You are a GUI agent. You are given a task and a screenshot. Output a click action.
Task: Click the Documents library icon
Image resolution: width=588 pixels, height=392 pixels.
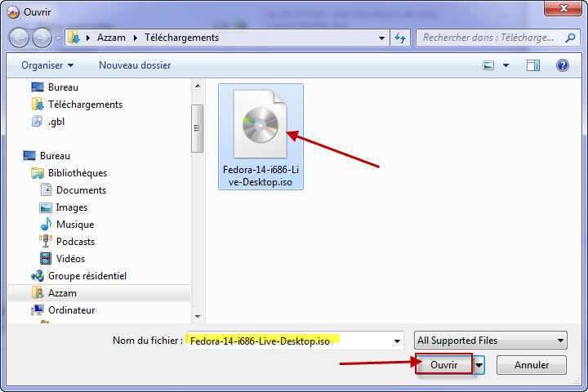click(46, 189)
